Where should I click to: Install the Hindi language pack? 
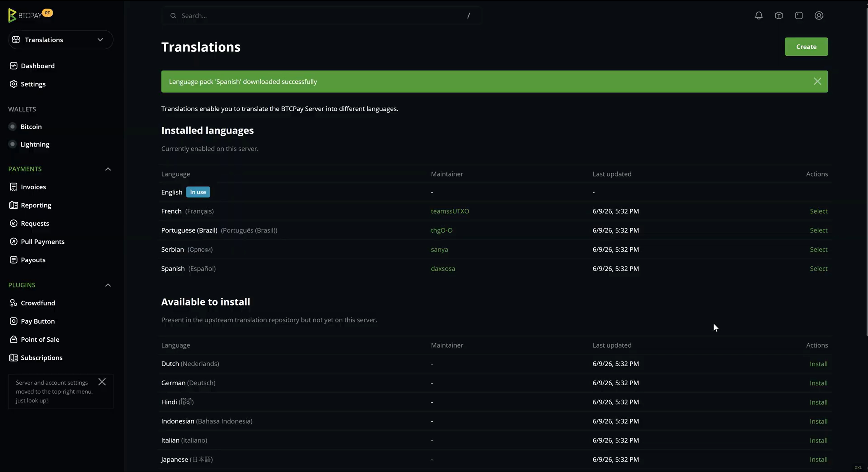(x=818, y=403)
